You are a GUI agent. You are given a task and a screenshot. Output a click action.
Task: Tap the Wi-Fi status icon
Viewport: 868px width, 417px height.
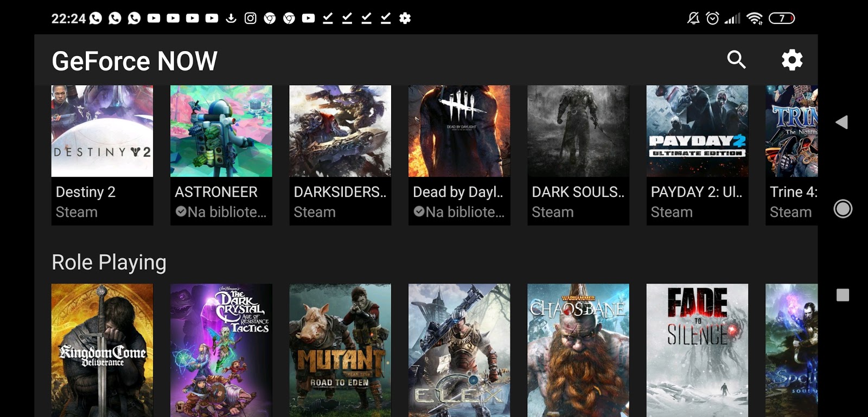click(754, 18)
